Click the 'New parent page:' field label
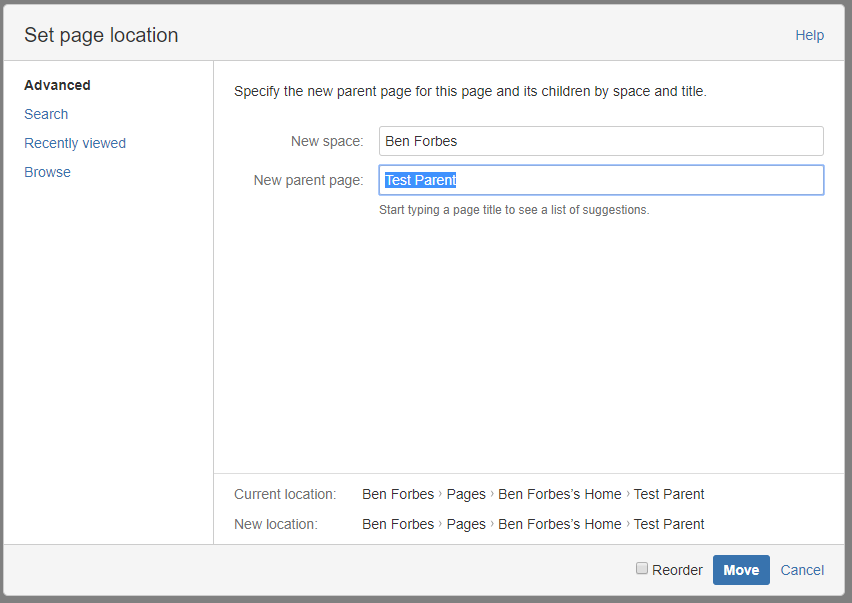 click(x=308, y=180)
